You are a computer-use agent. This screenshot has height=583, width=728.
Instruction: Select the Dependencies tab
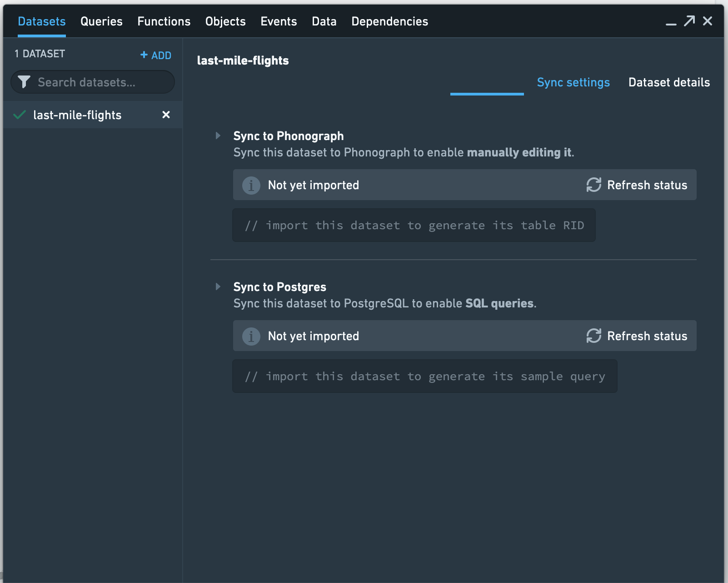[389, 21]
